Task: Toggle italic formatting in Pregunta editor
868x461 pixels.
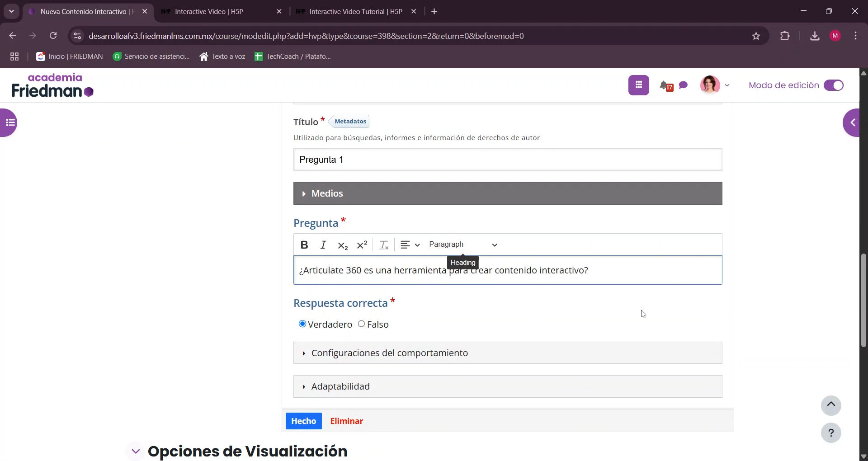Action: (x=323, y=245)
